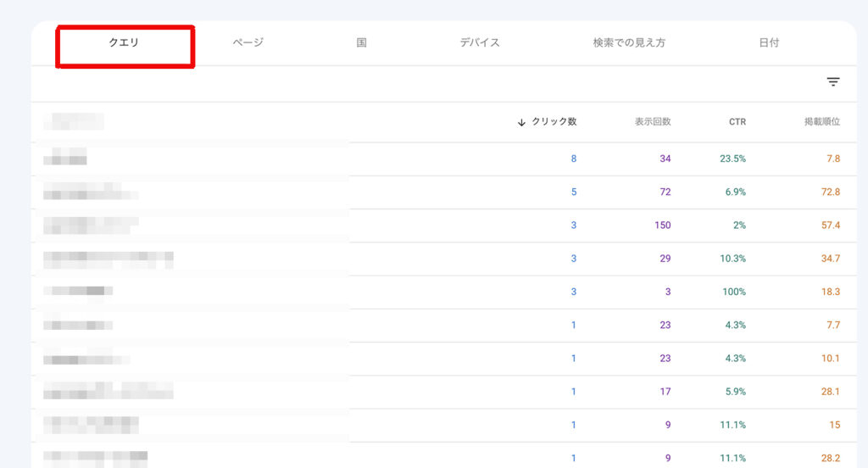
Task: Click the 72.8 position value
Action: pos(831,192)
